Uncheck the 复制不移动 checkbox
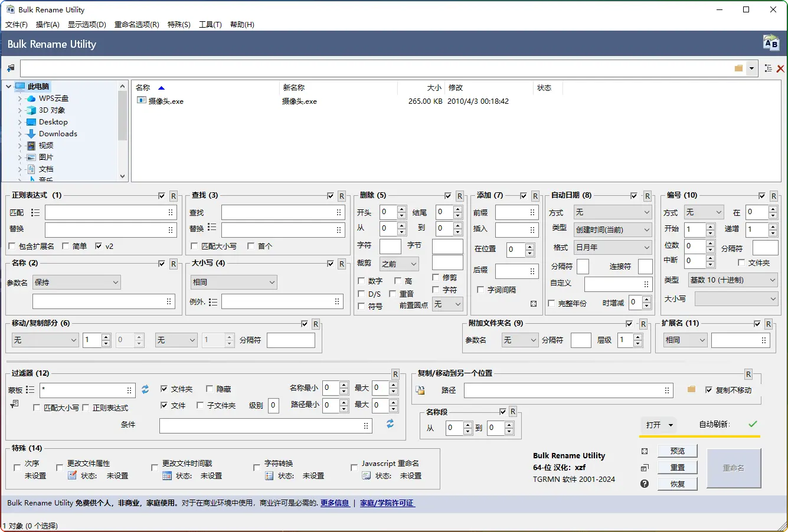Image resolution: width=788 pixels, height=532 pixels. 709,390
